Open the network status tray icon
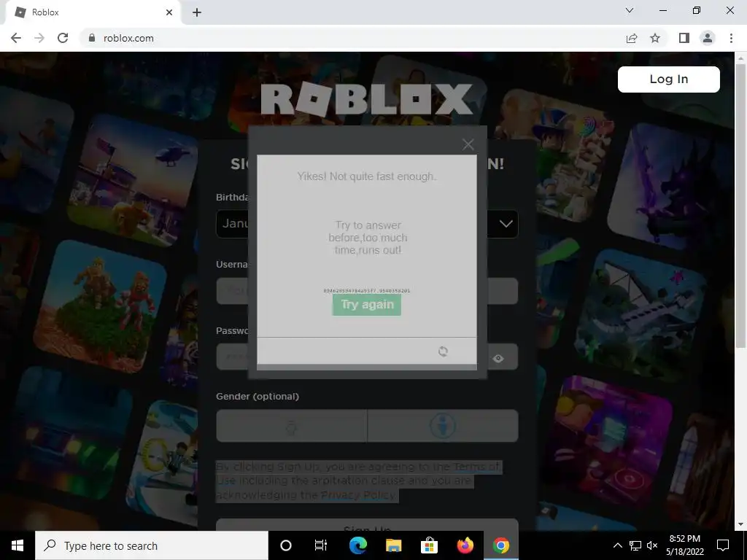 (635, 545)
